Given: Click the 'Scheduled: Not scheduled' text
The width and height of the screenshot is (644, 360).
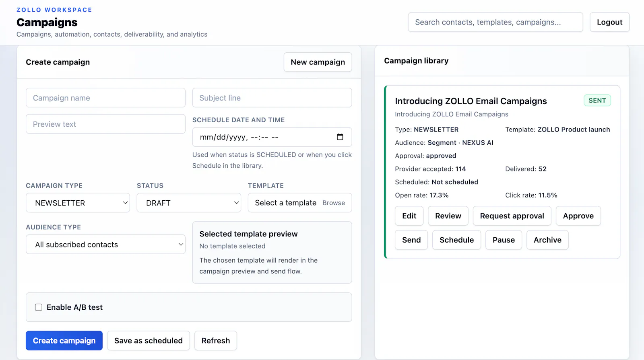Looking at the screenshot, I should [x=437, y=182].
